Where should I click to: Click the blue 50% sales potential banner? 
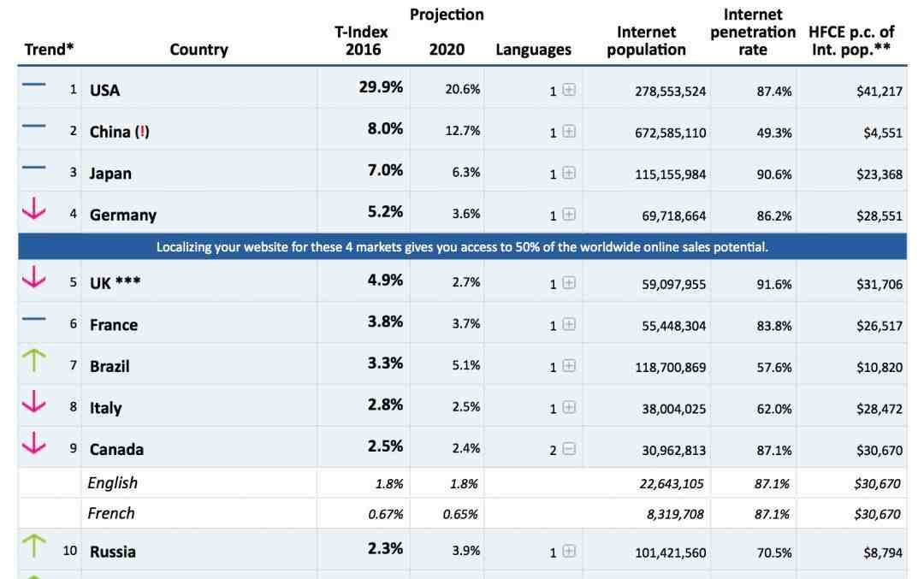(463, 247)
